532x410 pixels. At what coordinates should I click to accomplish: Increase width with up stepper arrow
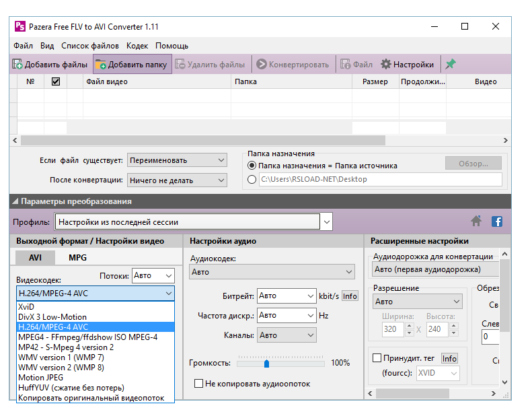(409, 326)
